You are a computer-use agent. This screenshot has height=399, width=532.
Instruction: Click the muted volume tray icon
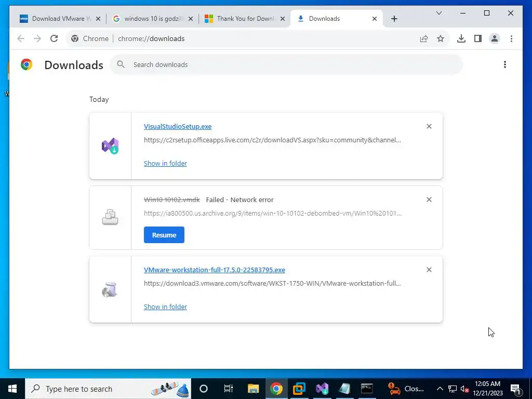tap(464, 389)
